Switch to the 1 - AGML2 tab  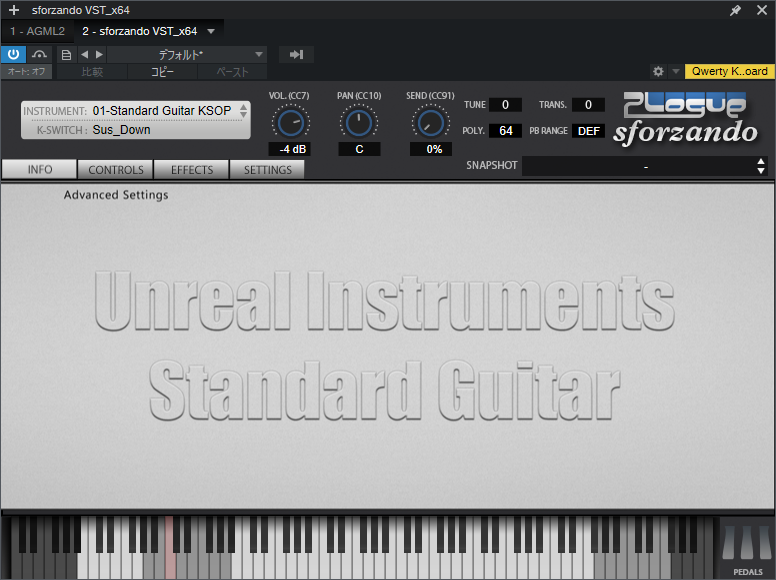[x=38, y=31]
